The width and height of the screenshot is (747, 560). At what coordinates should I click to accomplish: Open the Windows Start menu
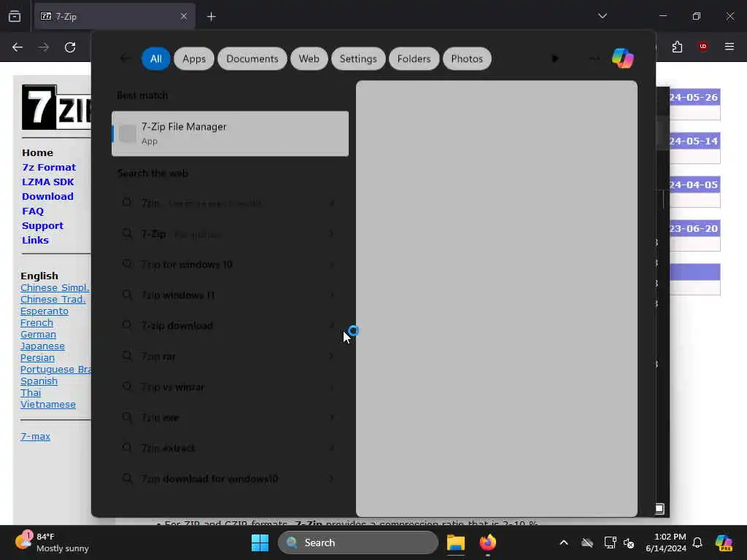(260, 542)
